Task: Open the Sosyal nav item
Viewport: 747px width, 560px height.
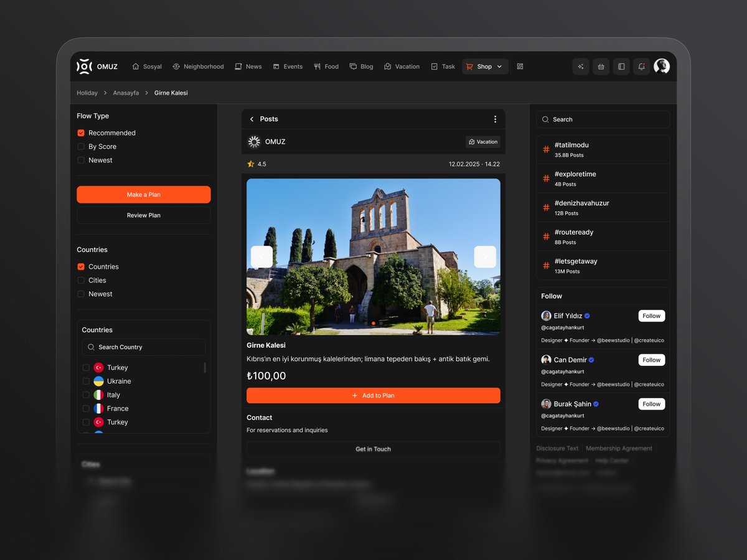Action: pos(147,67)
